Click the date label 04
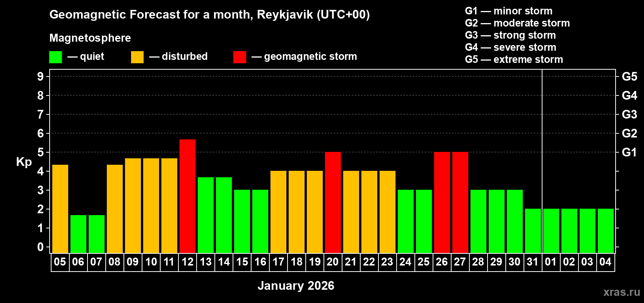Screen dimensions: 644x303 [x=605, y=262]
